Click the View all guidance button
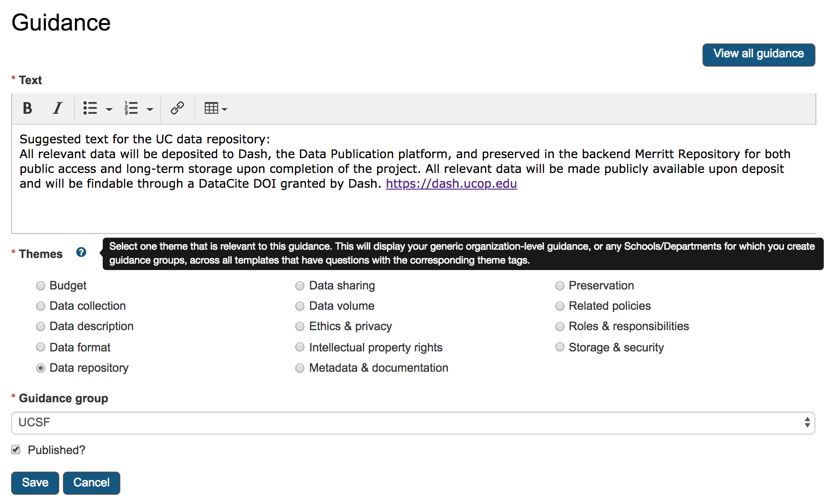Viewport: 833px width, 504px height. point(758,54)
